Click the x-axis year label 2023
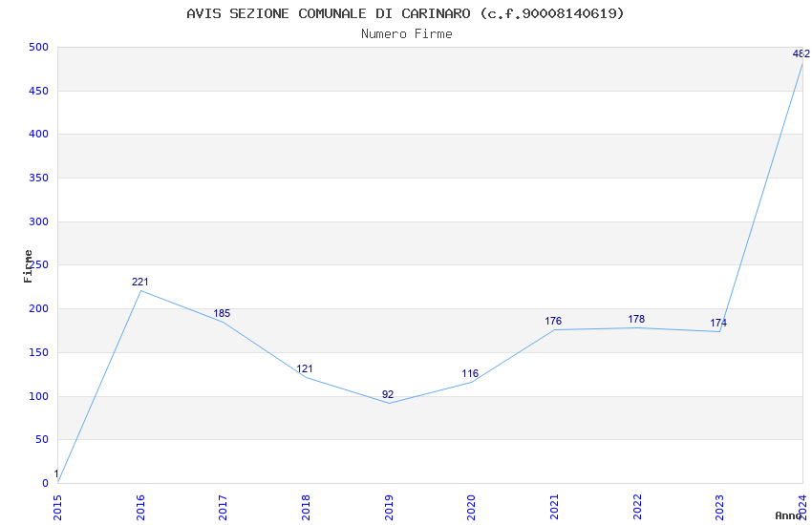 720,508
